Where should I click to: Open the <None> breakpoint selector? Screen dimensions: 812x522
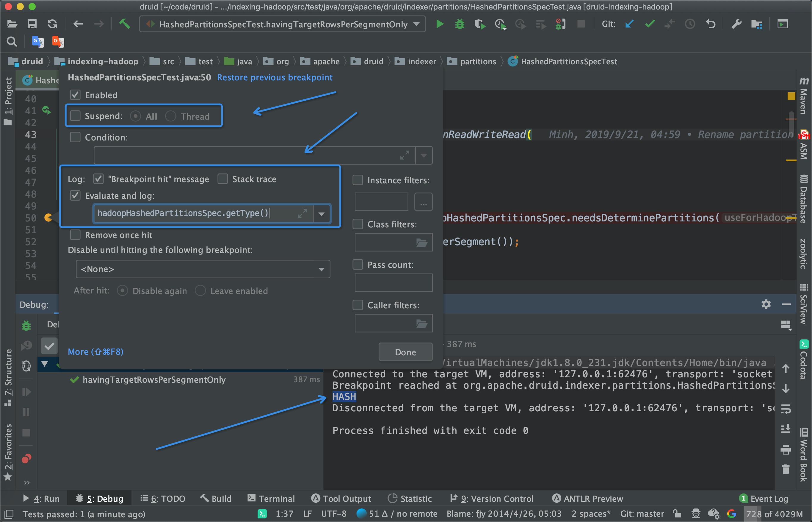203,269
